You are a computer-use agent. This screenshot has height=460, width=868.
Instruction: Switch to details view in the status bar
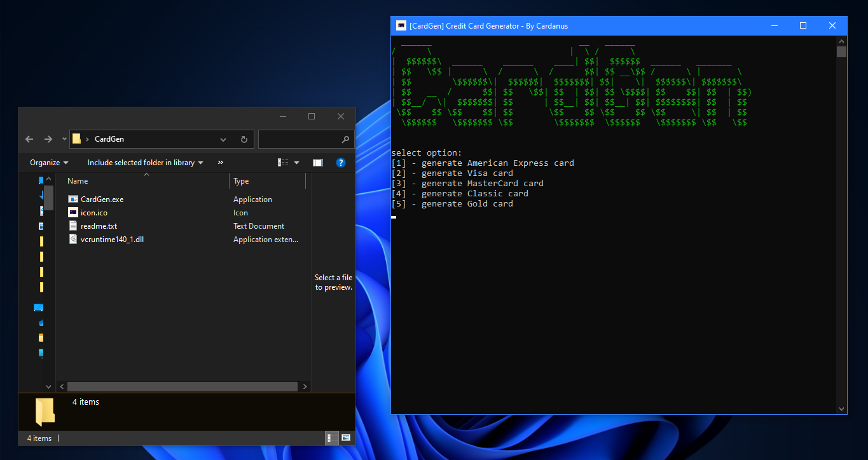[331, 438]
